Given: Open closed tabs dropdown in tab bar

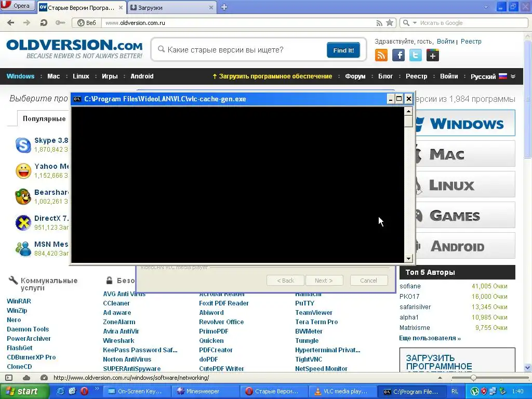Looking at the screenshot, I should [486, 7].
